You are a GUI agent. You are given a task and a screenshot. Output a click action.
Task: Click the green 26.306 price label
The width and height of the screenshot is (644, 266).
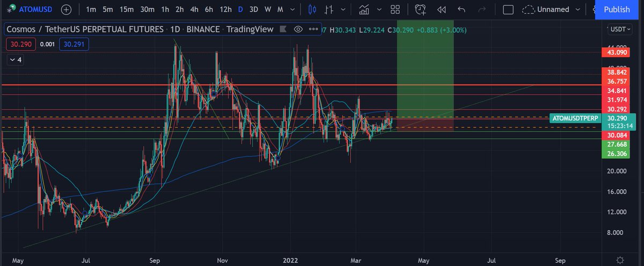click(617, 153)
